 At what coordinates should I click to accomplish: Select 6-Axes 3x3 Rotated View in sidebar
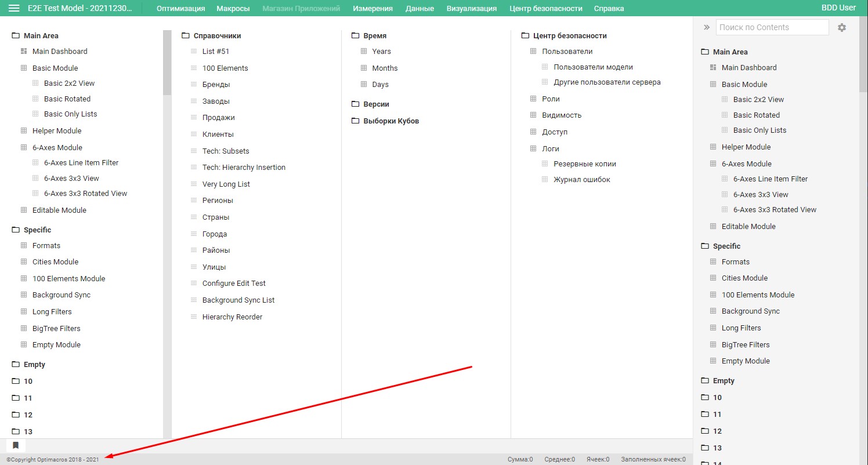pyautogui.click(x=775, y=209)
